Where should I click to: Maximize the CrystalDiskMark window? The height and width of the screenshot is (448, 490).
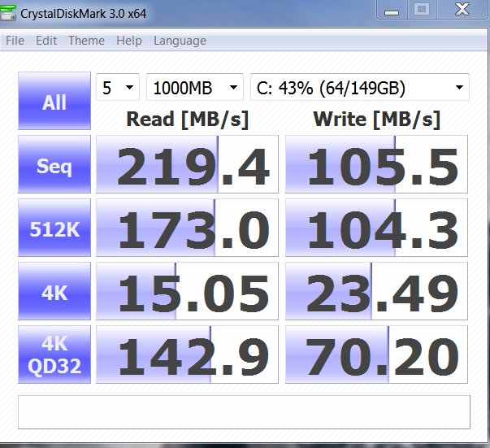422,10
